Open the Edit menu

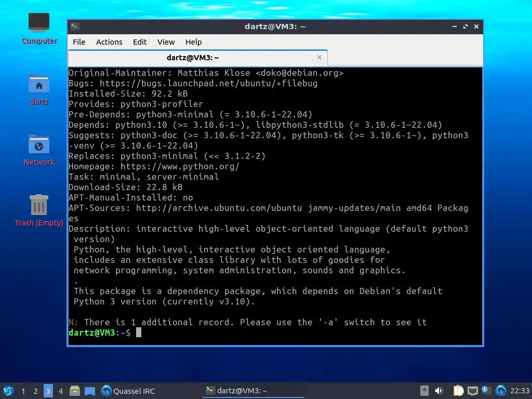coord(139,42)
